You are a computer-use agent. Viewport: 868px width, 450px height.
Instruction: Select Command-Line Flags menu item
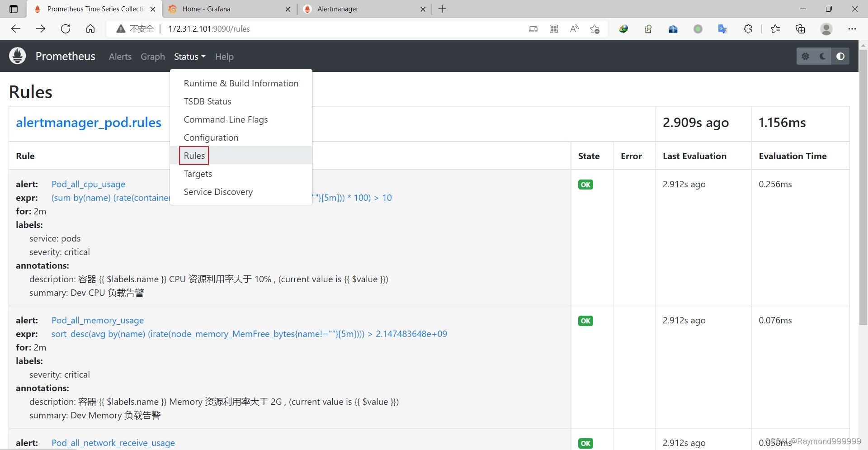(241, 119)
